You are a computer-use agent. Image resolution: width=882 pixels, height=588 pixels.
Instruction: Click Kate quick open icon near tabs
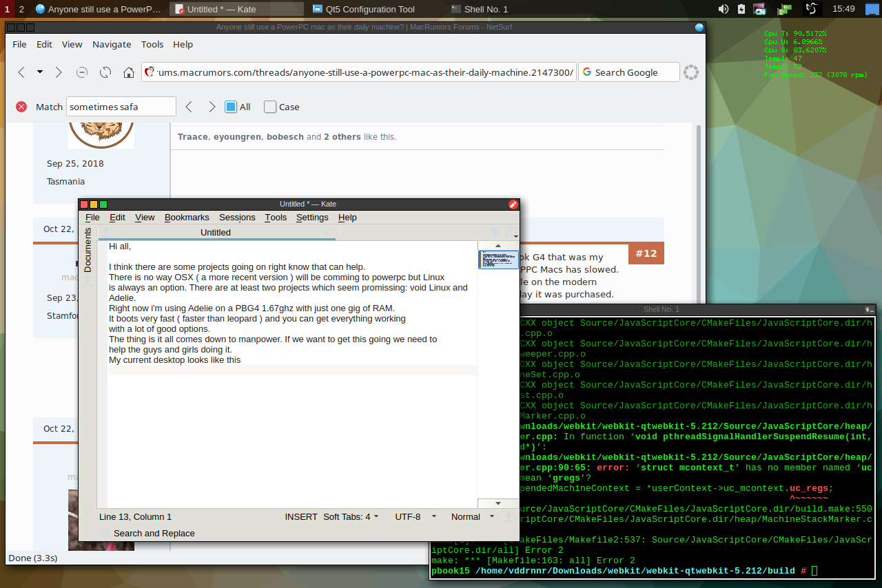pos(495,233)
